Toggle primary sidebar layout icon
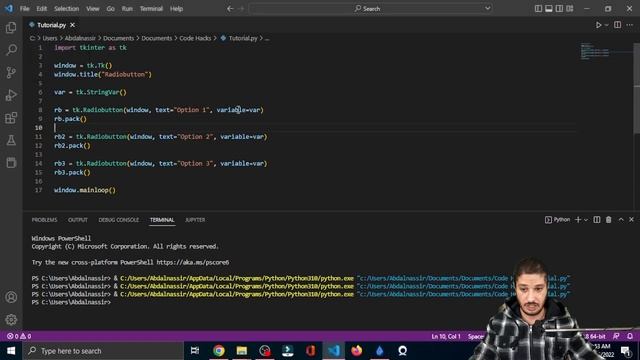The width and height of the screenshot is (640, 360). coord(538,9)
